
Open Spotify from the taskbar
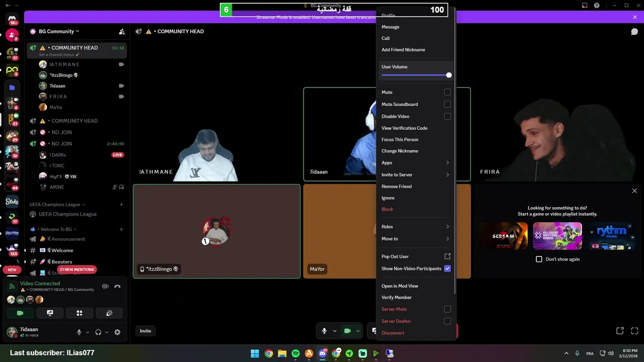coord(295,353)
